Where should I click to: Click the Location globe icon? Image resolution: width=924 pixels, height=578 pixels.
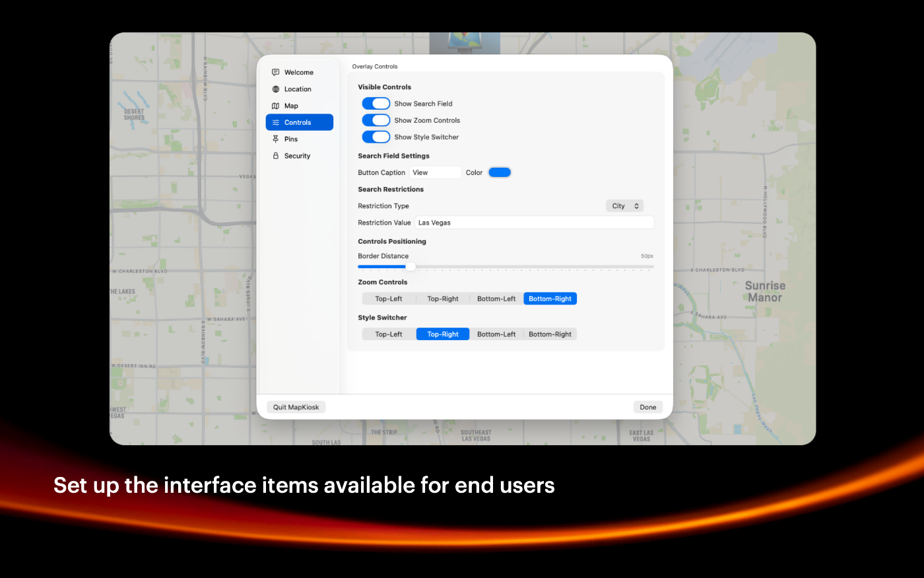(x=276, y=89)
